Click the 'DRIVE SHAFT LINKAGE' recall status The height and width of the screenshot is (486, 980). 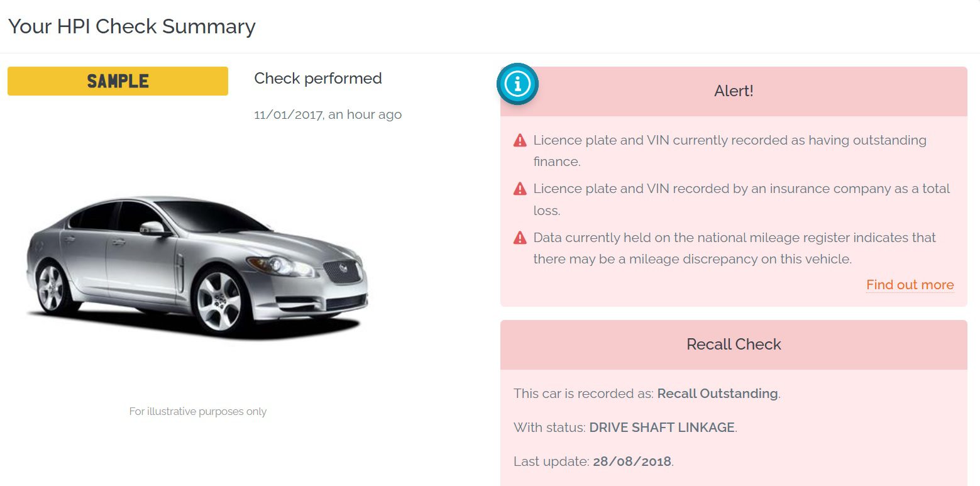click(x=661, y=428)
